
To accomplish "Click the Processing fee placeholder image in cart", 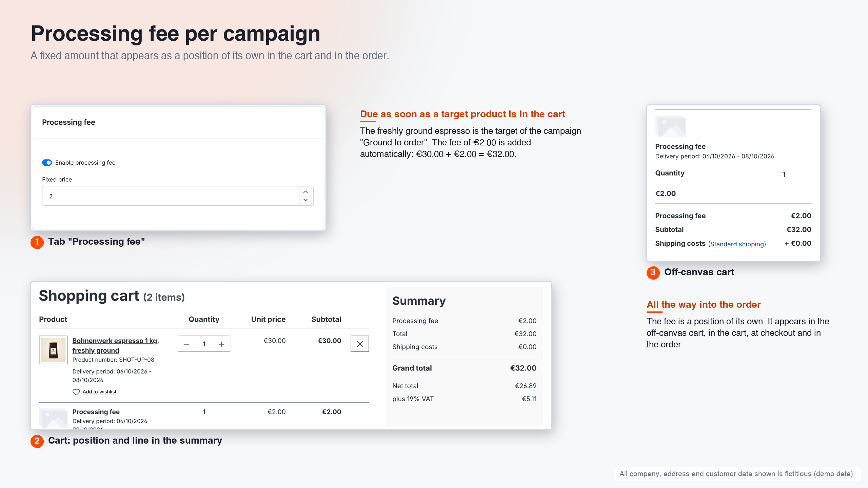I will [x=53, y=418].
